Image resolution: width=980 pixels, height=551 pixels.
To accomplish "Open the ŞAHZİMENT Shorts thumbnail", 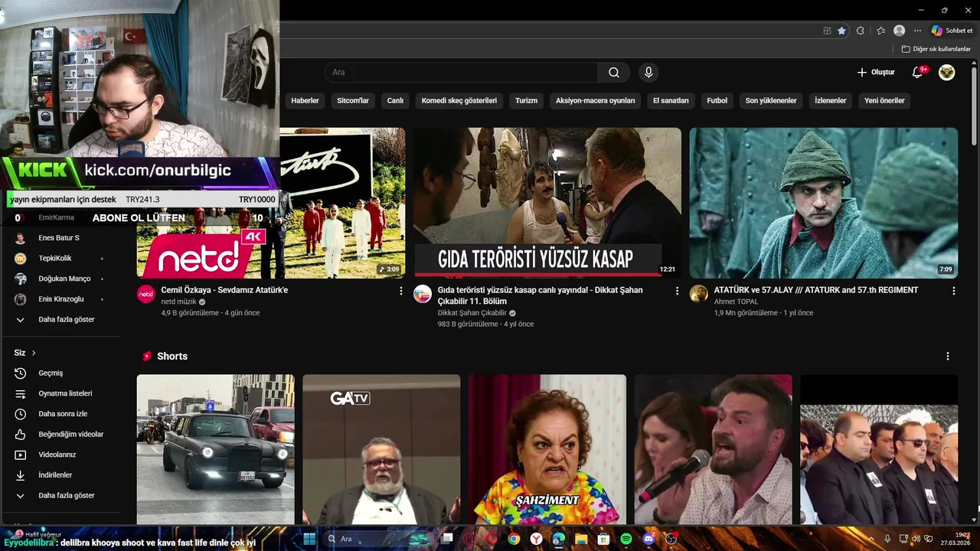I will pos(547,449).
